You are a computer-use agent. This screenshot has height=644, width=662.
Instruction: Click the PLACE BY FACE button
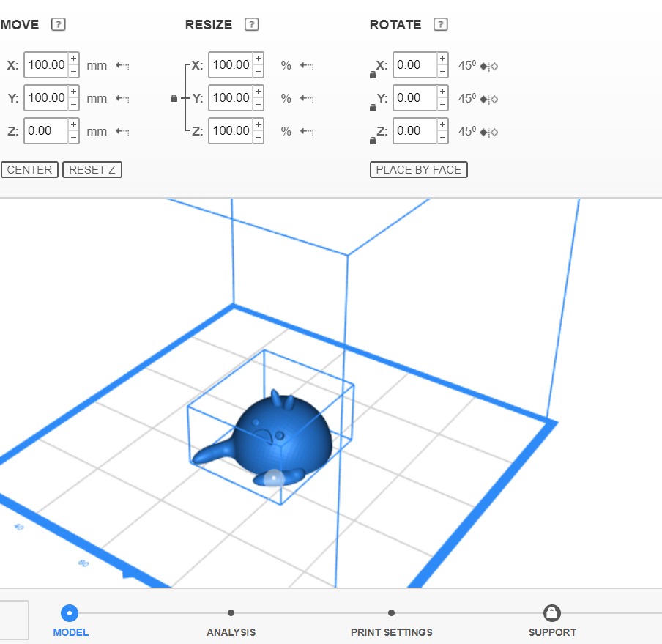tap(419, 170)
